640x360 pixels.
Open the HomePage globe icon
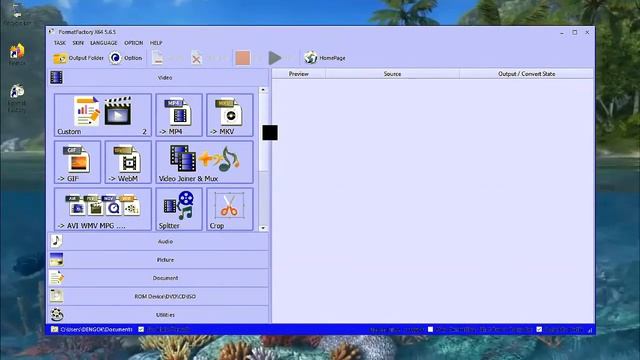tap(311, 58)
